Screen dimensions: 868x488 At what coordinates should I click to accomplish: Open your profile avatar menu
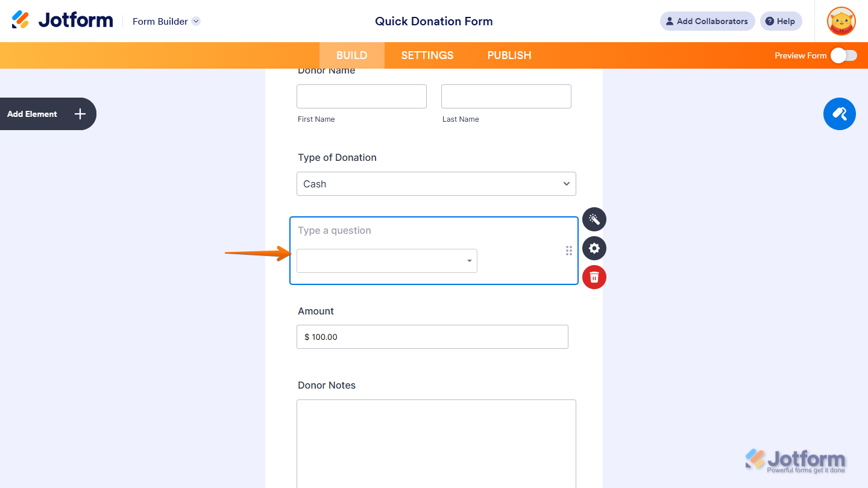pyautogui.click(x=840, y=21)
